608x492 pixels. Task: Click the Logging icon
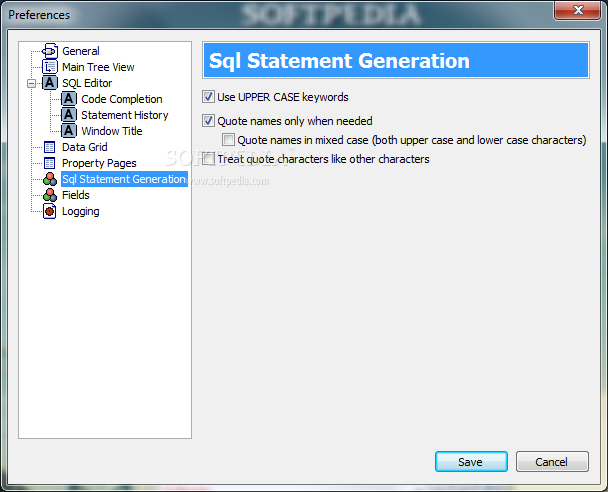coord(50,211)
